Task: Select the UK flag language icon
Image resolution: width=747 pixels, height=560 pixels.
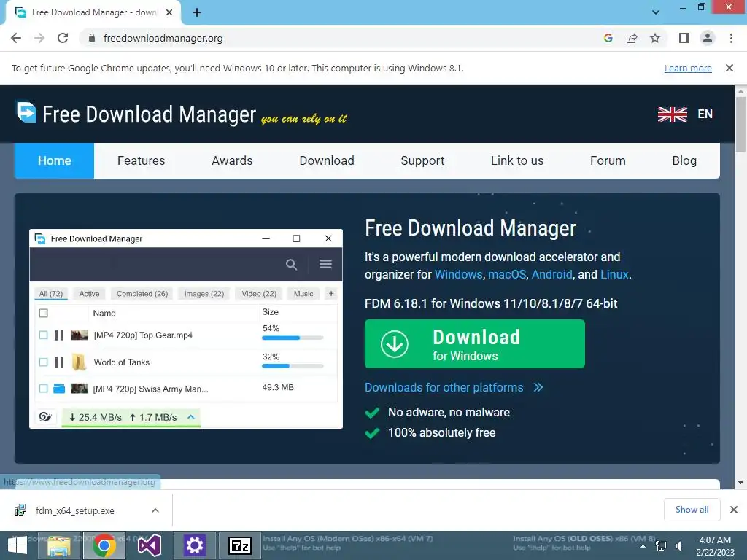Action: (672, 114)
